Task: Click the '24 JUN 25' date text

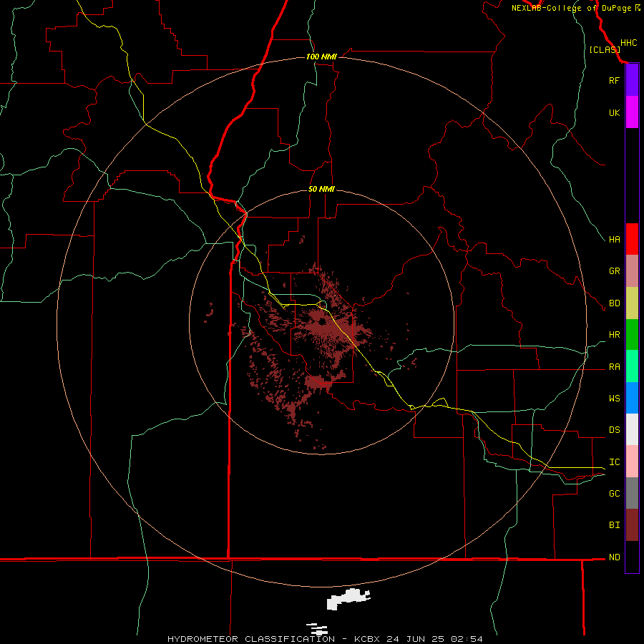Action: (416, 639)
